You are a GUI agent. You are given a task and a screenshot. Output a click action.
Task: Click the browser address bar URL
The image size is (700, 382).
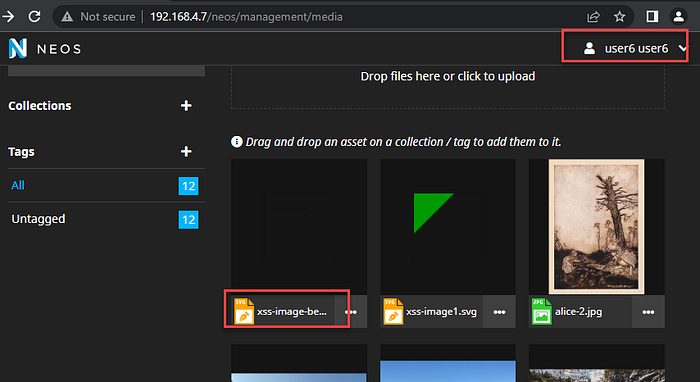tap(246, 17)
